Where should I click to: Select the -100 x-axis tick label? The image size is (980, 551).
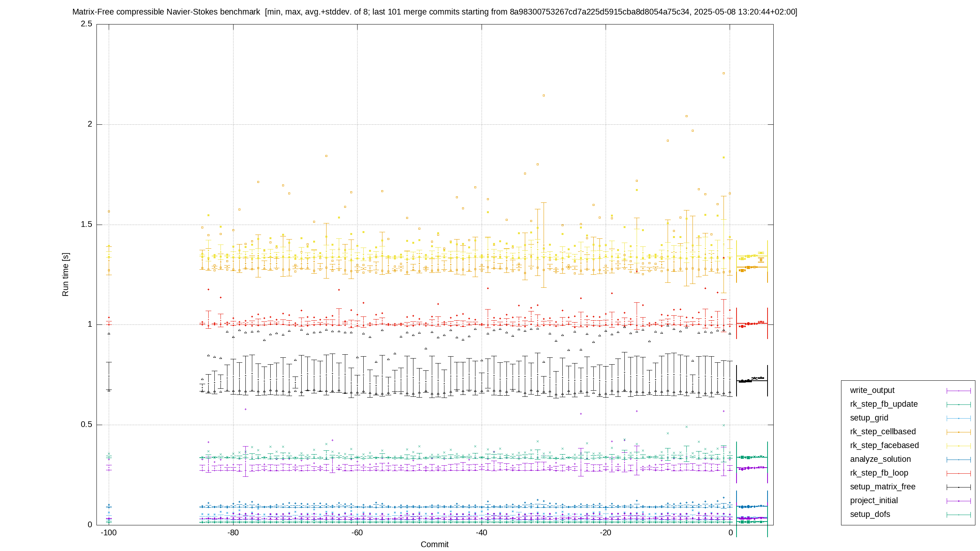(x=109, y=533)
